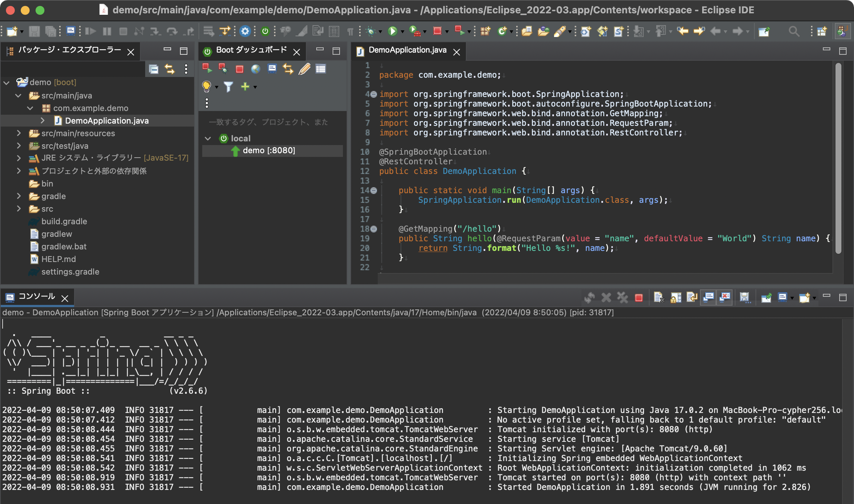
Task: Click the magnifier Search icon in toolbar
Action: 793,31
